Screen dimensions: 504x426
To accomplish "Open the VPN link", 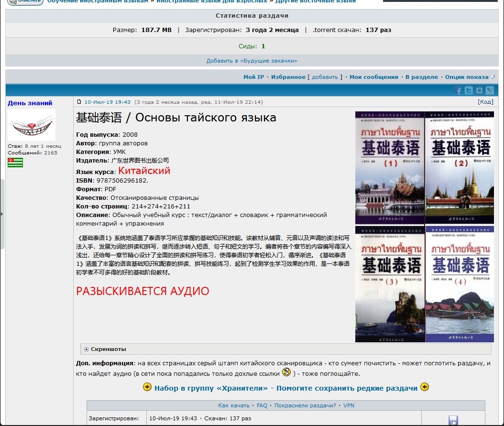I will 349,405.
